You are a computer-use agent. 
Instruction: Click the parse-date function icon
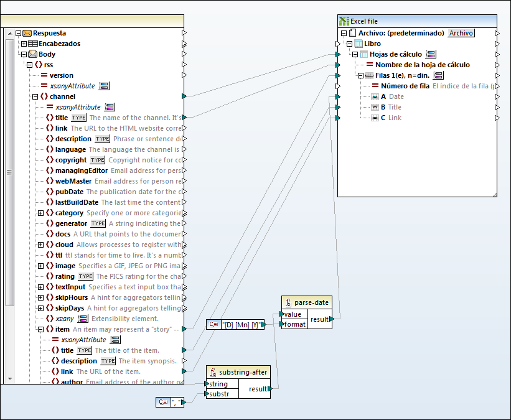[x=288, y=302]
